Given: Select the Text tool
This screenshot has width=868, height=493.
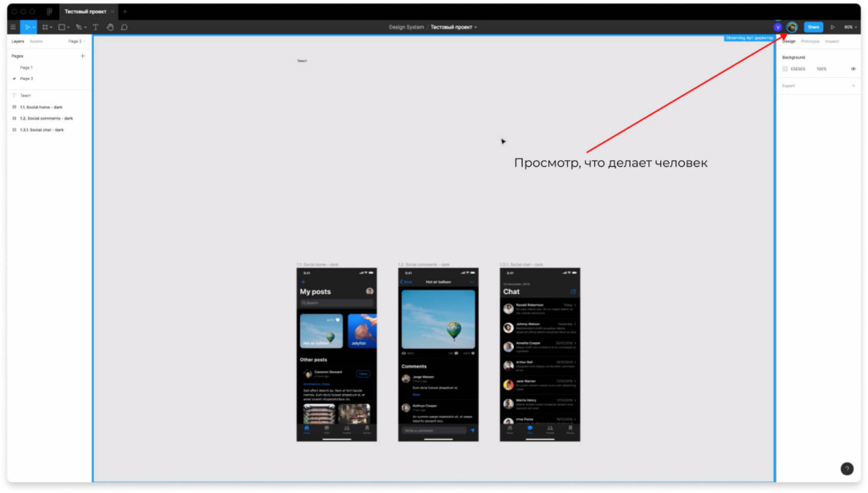Looking at the screenshot, I should pyautogui.click(x=95, y=27).
